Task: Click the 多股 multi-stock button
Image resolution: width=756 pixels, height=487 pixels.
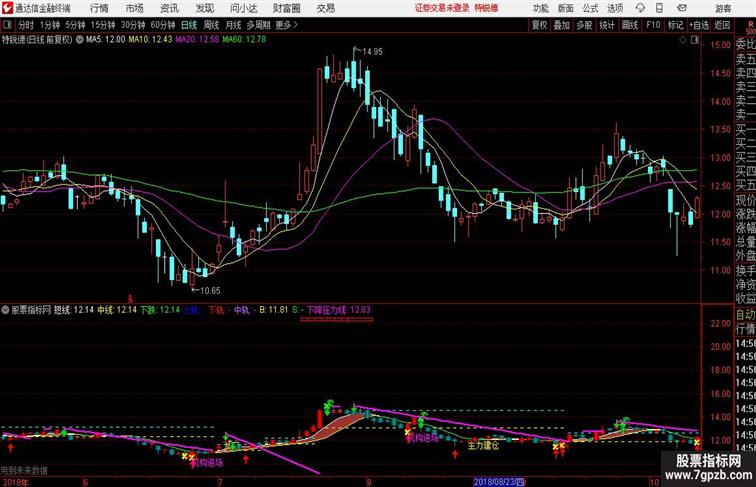Action: pyautogui.click(x=584, y=25)
